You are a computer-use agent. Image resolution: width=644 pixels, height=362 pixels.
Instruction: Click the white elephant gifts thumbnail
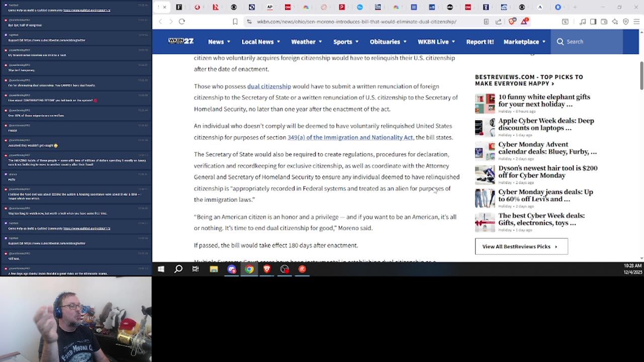pos(485,104)
